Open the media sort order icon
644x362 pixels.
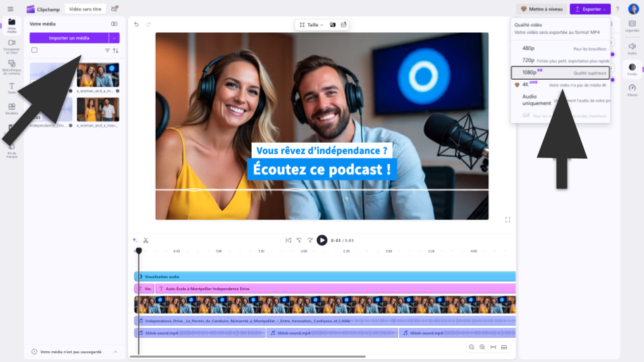(x=116, y=50)
